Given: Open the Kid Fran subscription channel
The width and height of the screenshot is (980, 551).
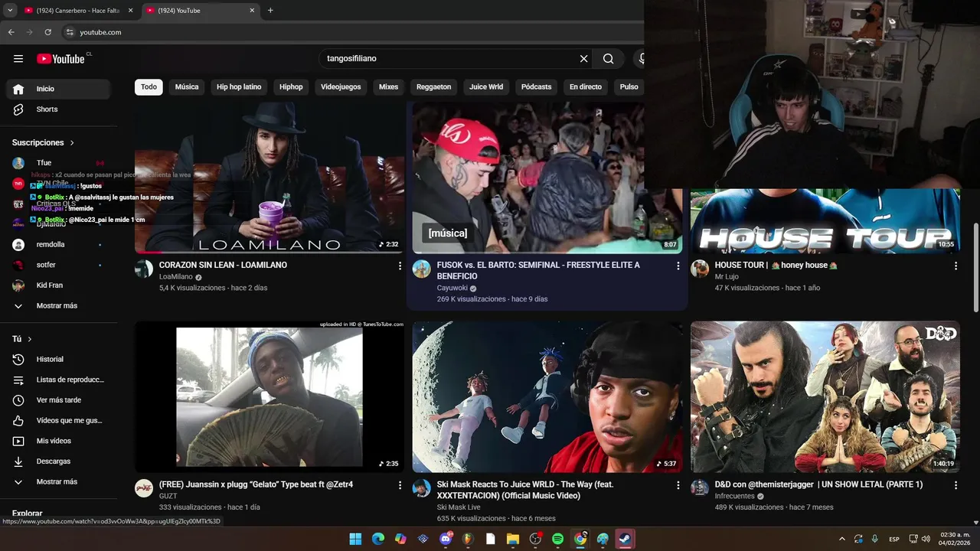Looking at the screenshot, I should point(58,285).
